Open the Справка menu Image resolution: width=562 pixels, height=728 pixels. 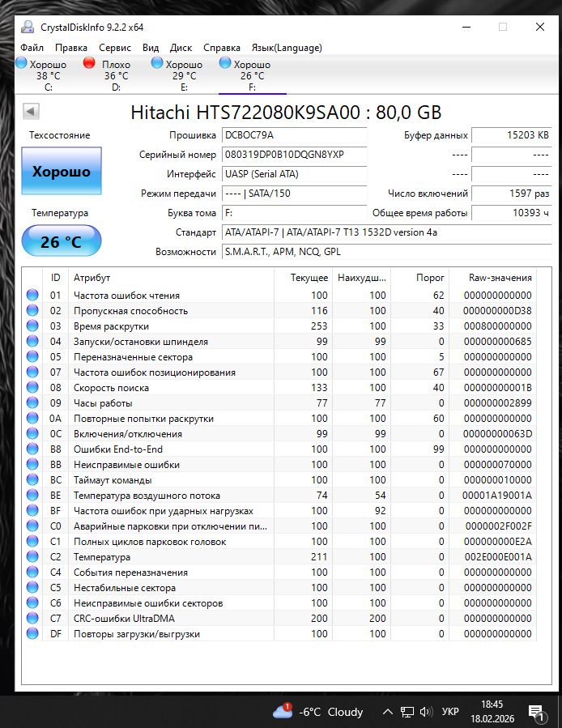coord(222,48)
